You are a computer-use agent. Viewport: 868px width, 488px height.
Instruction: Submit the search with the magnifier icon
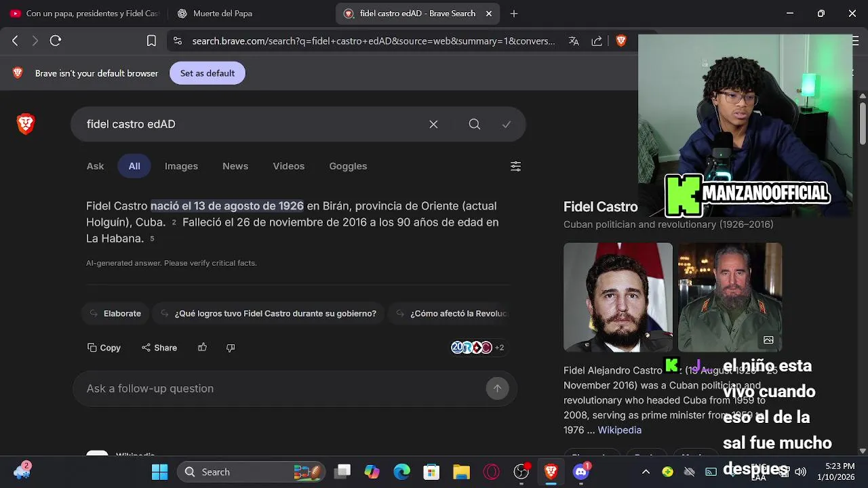pos(475,124)
